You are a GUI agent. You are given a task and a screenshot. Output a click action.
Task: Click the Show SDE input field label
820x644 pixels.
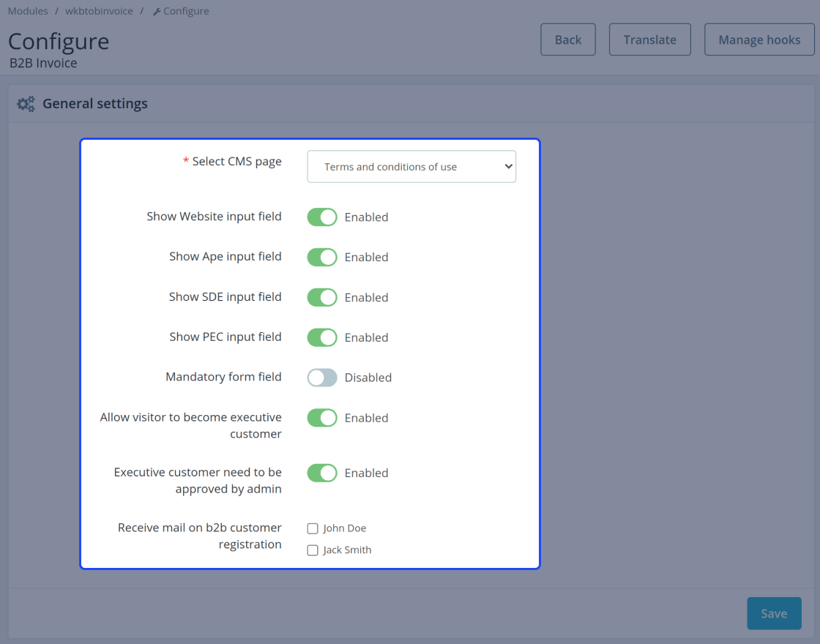coord(225,297)
